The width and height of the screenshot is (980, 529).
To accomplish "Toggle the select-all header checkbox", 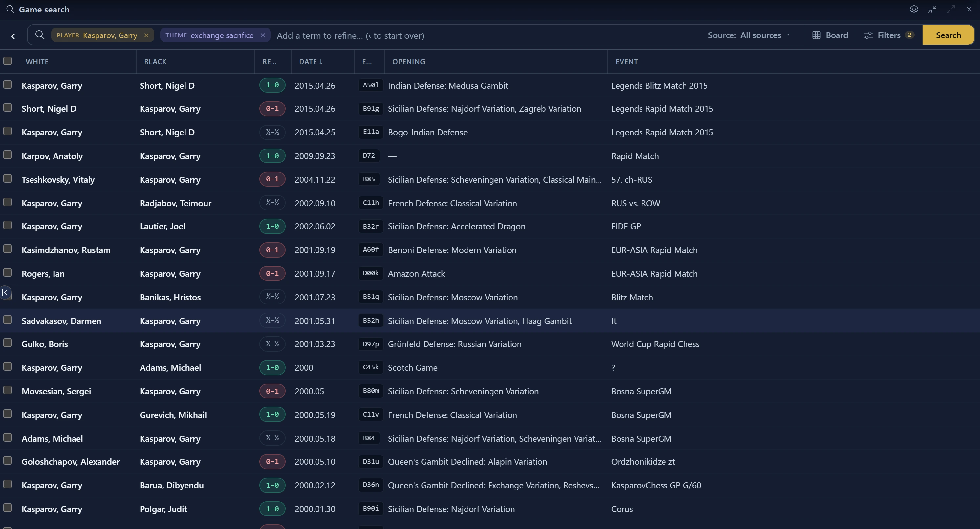I will 8,61.
